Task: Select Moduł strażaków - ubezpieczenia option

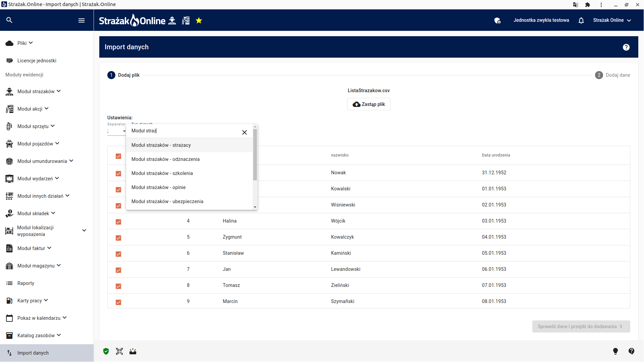Action: point(189,201)
